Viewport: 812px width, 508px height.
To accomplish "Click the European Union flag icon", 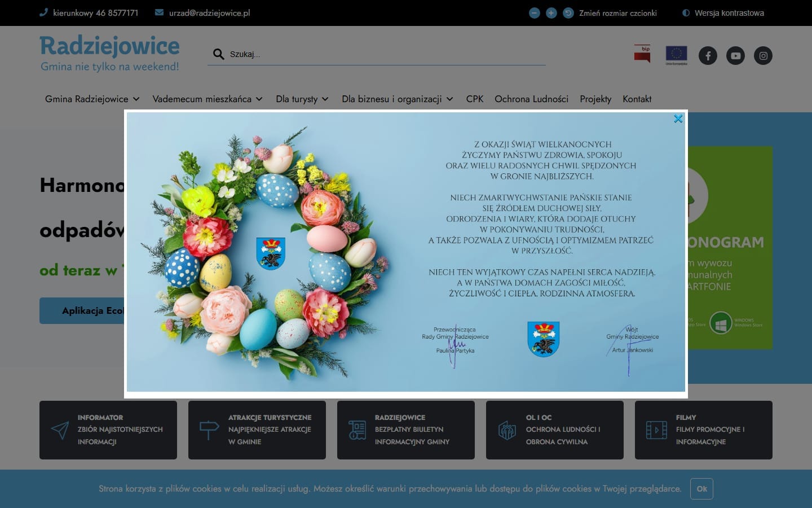I will pyautogui.click(x=676, y=55).
